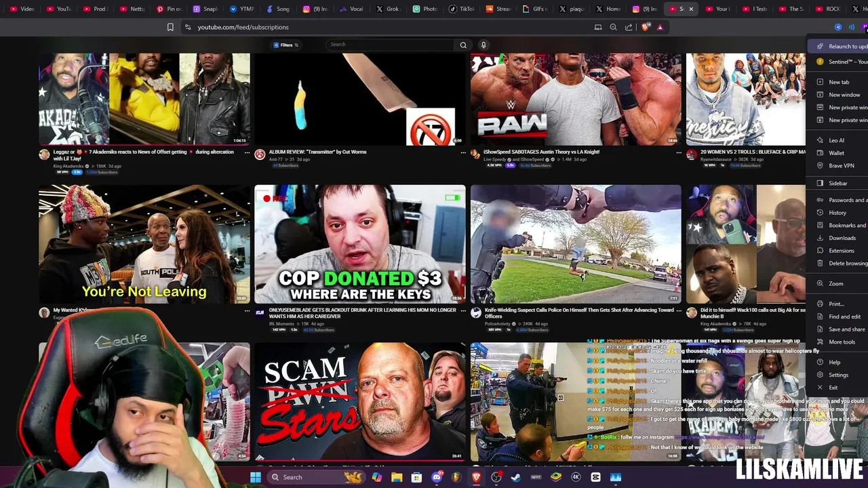Open the 'COP DONATED $3' video thumbnail
Image resolution: width=868 pixels, height=488 pixels.
360,244
